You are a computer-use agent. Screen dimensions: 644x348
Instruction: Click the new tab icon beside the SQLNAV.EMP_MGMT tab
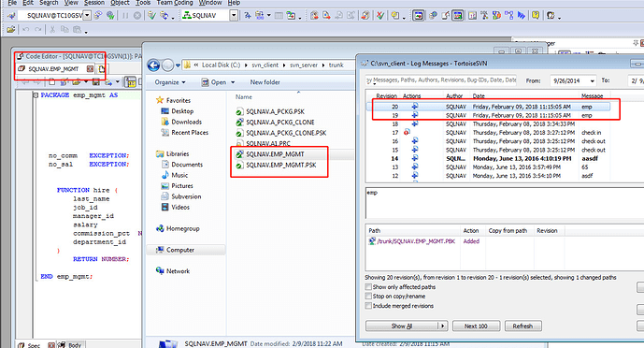tap(102, 68)
